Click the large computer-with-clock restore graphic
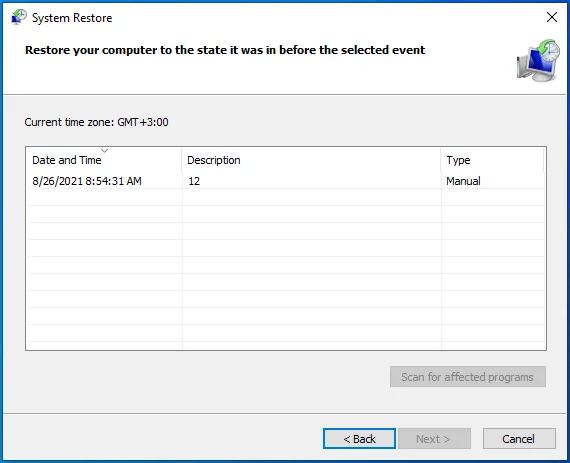Viewport: 570px width, 463px height. click(x=538, y=60)
